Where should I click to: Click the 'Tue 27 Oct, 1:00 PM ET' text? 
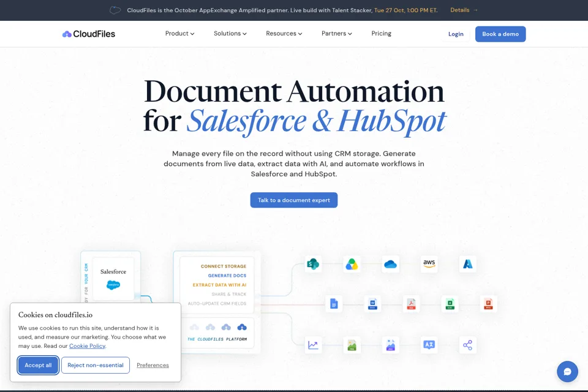point(405,10)
